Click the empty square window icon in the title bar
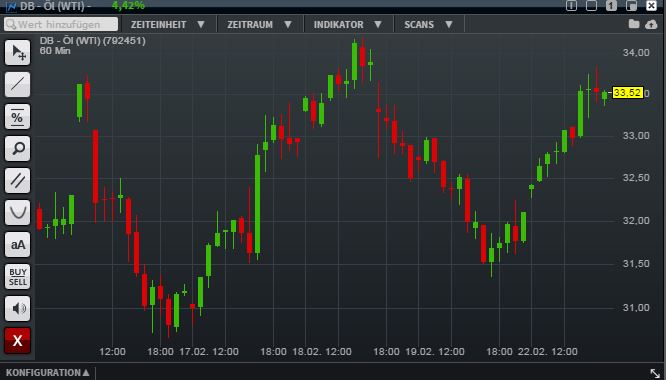666x380 pixels. pos(591,6)
